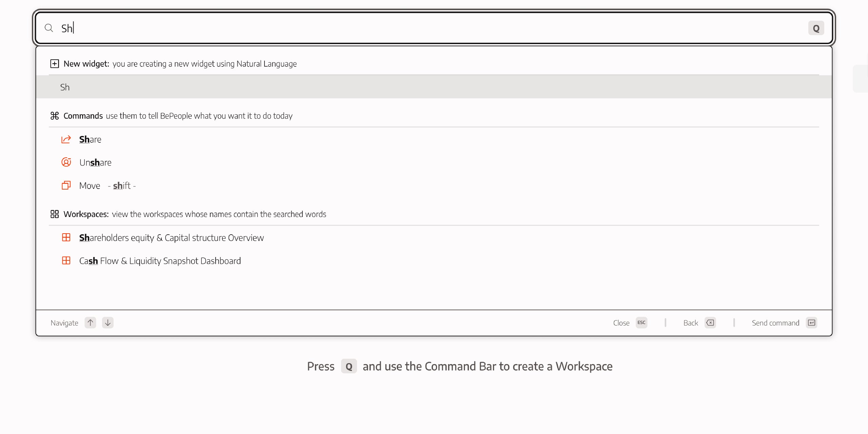The image size is (868, 434).
Task: Click the ESC close key badge
Action: click(641, 322)
